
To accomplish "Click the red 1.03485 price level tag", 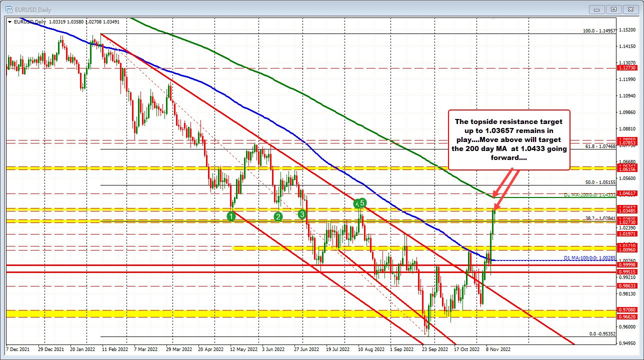I will 627,211.
